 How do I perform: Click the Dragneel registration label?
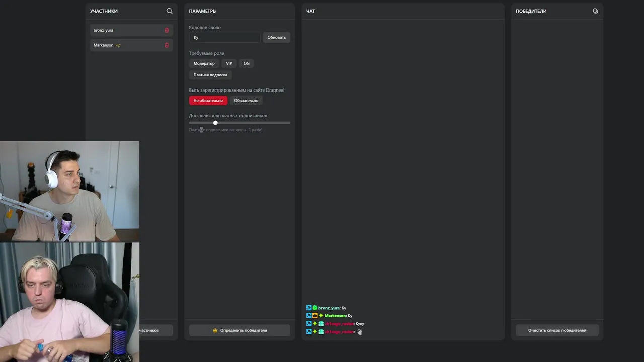coord(236,90)
